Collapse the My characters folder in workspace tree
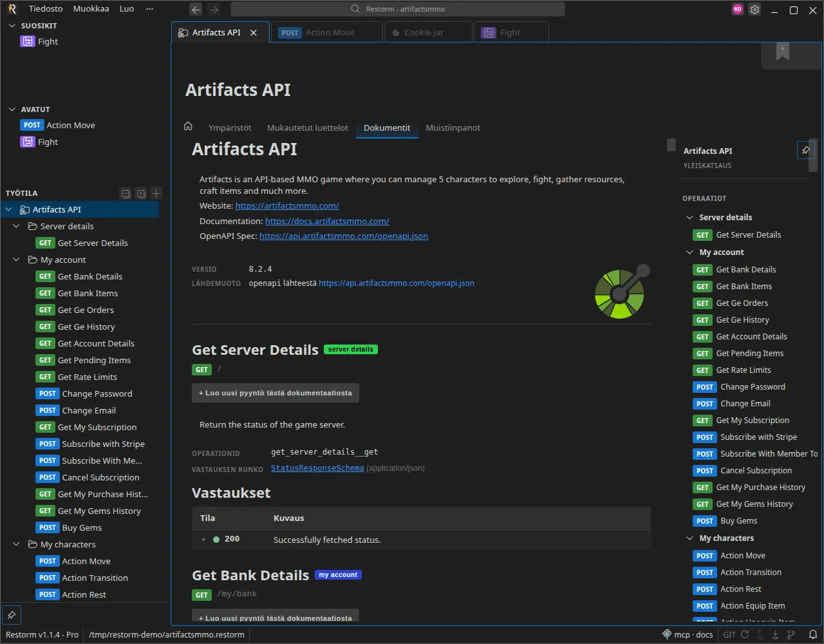This screenshot has height=644, width=824. click(17, 544)
